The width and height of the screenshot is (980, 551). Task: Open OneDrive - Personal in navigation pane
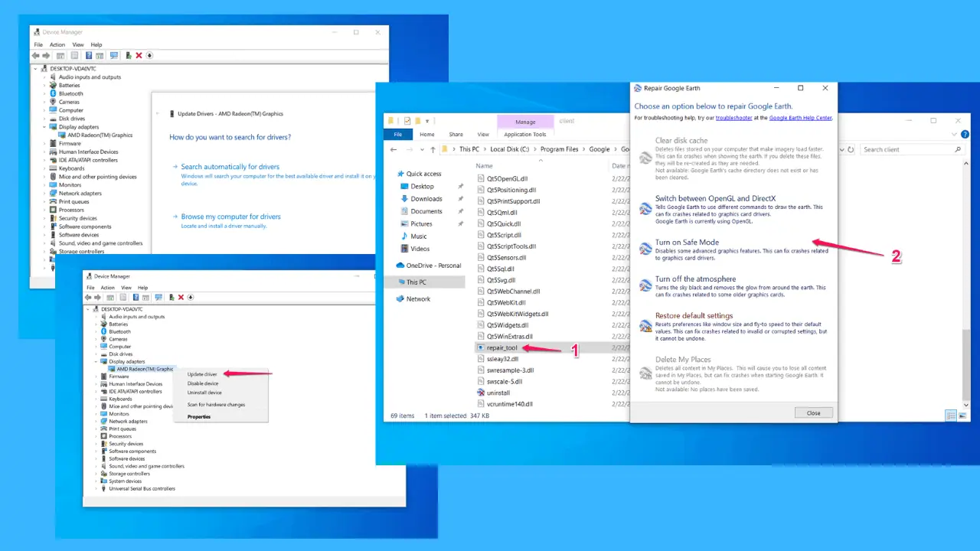pos(433,266)
